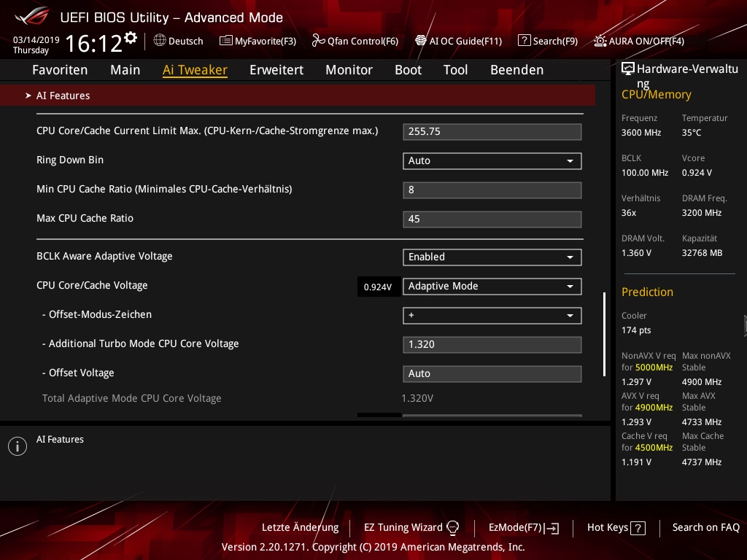Click the Hardware-Verwaltung monitor icon

[x=628, y=69]
